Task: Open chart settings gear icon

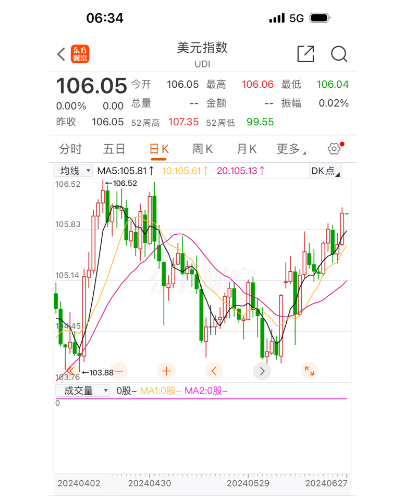Action: point(334,149)
